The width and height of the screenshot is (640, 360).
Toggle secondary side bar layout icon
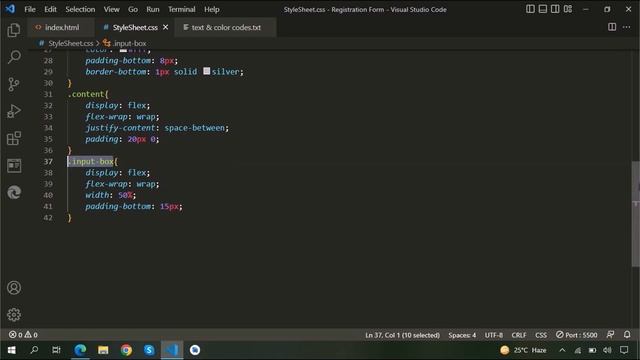(555, 9)
